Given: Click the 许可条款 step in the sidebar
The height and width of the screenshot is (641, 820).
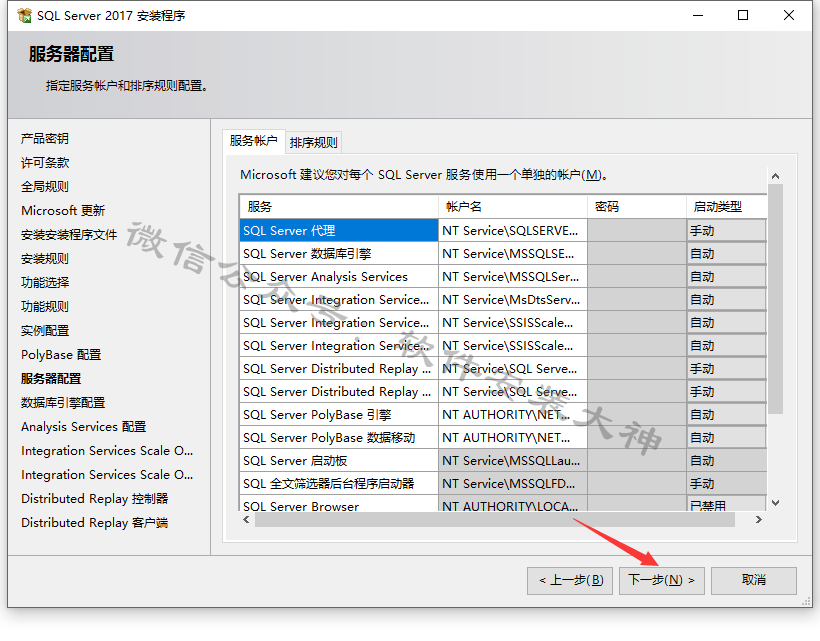Looking at the screenshot, I should coord(45,163).
